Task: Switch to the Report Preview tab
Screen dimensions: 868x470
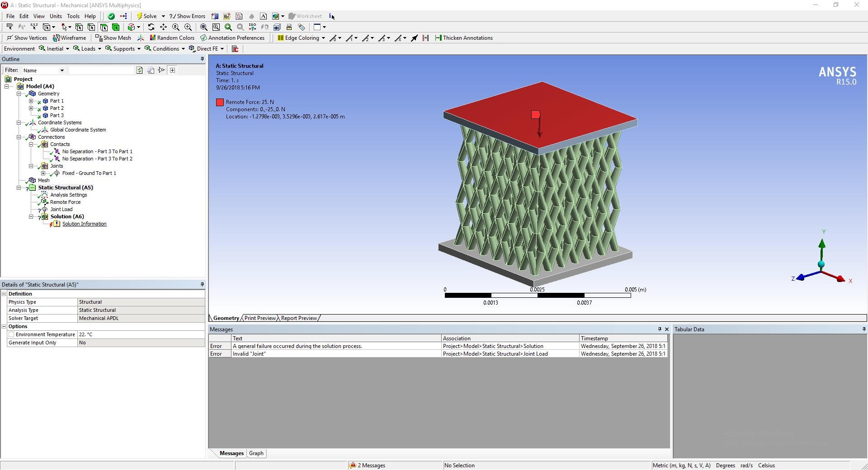Action: [x=299, y=318]
